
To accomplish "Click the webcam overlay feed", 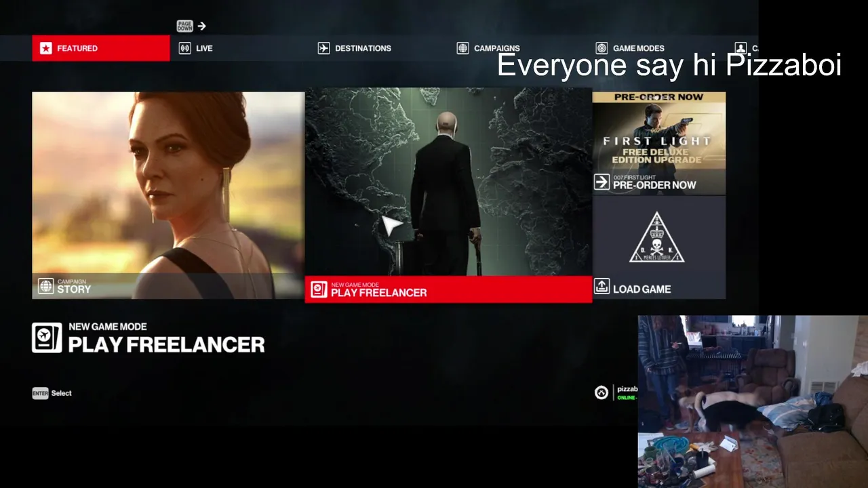I will point(753,401).
